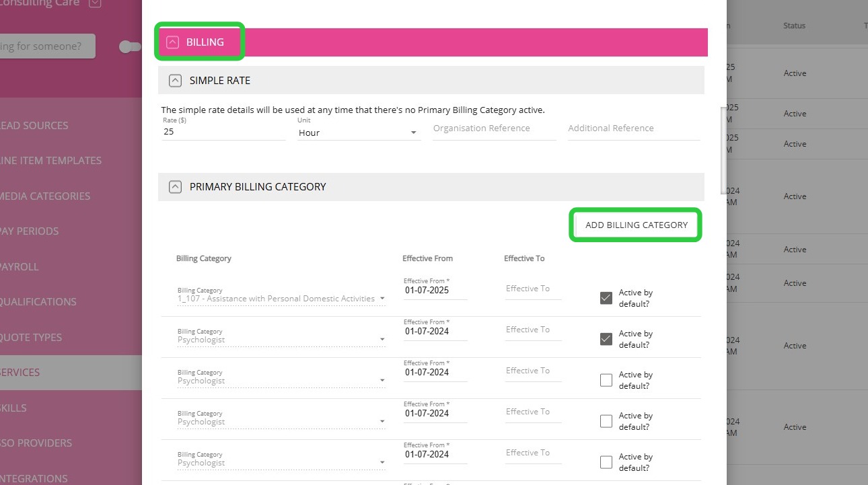Check Active by default on second Psychologist row

click(x=606, y=380)
